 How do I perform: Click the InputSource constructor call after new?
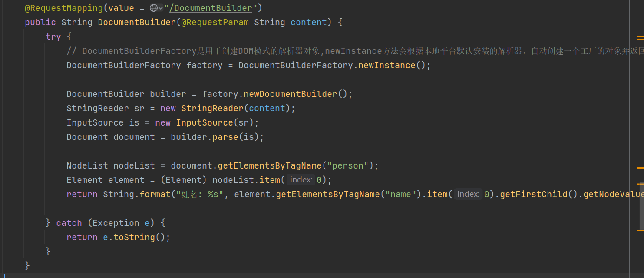tap(205, 122)
